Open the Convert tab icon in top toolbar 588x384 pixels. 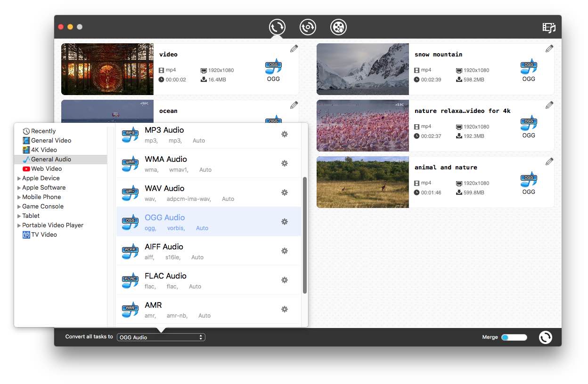[x=277, y=27]
